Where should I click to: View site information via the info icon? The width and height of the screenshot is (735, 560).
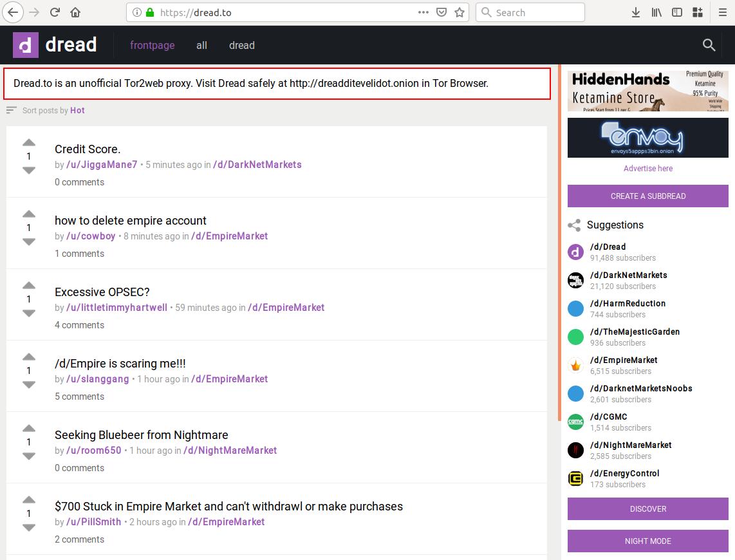point(136,13)
